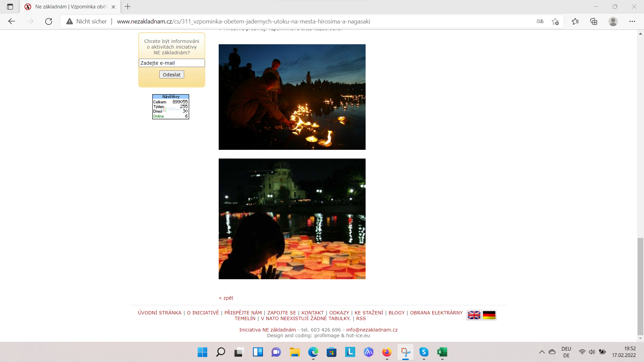
Task: Open O INICIATIVĚ footer link
Action: click(x=203, y=313)
